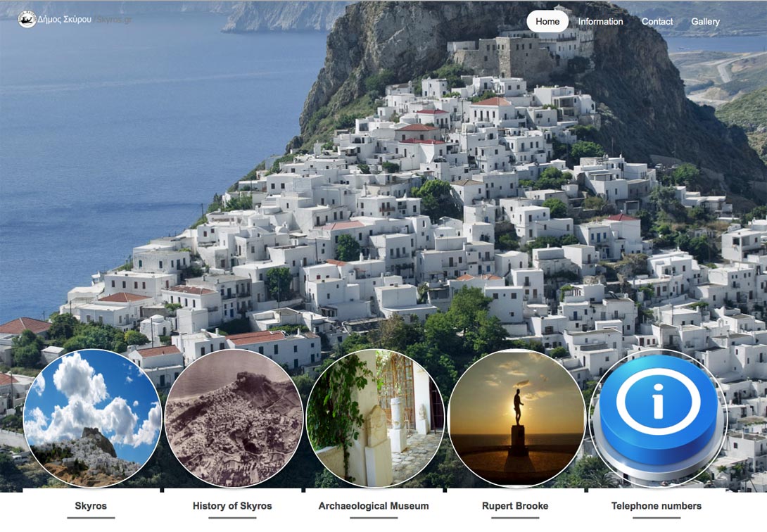767x532 pixels.
Task: Open History of Skyros link
Action: click(x=232, y=506)
